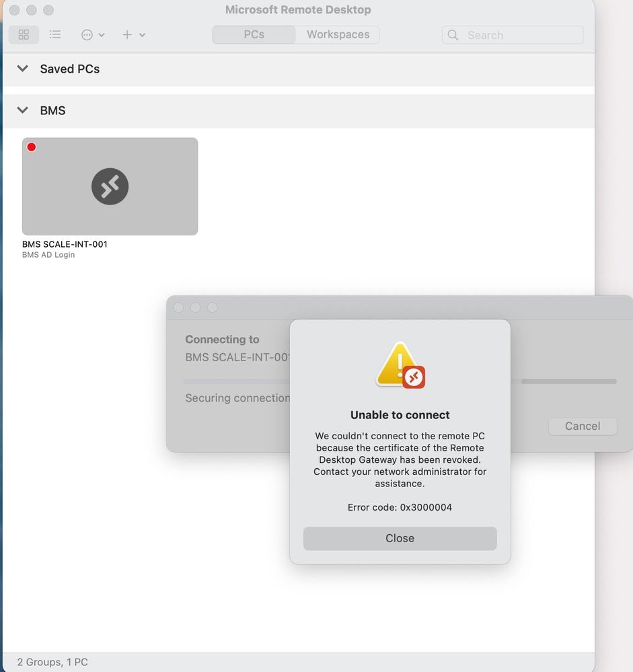The image size is (633, 672).
Task: Focus the Search field
Action: pyautogui.click(x=513, y=35)
